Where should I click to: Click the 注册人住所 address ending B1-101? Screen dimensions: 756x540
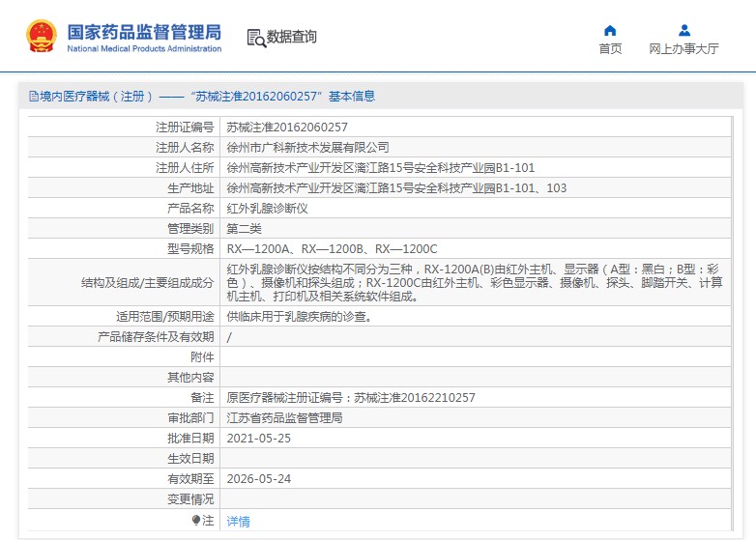(x=380, y=168)
